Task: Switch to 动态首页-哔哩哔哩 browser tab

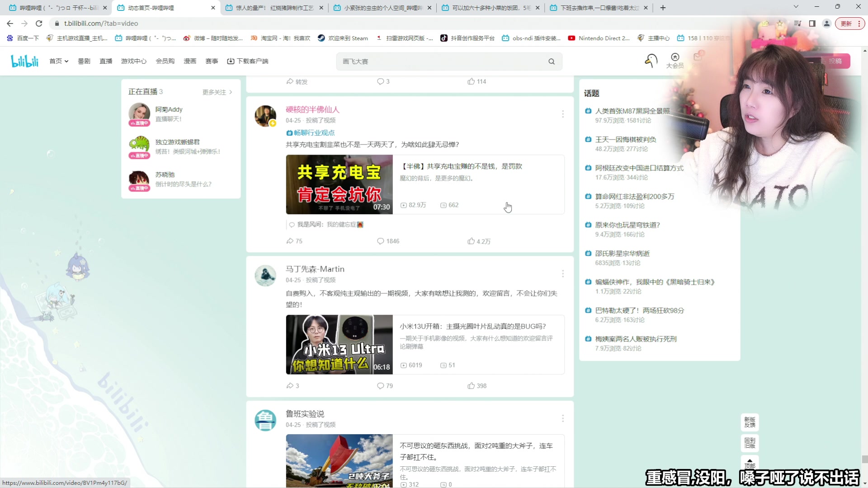Action: (165, 8)
